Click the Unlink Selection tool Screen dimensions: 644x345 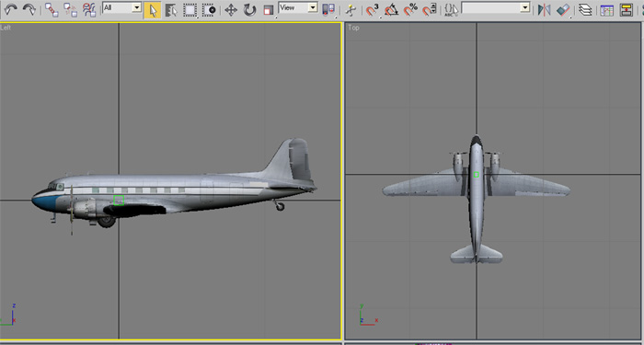(x=71, y=9)
